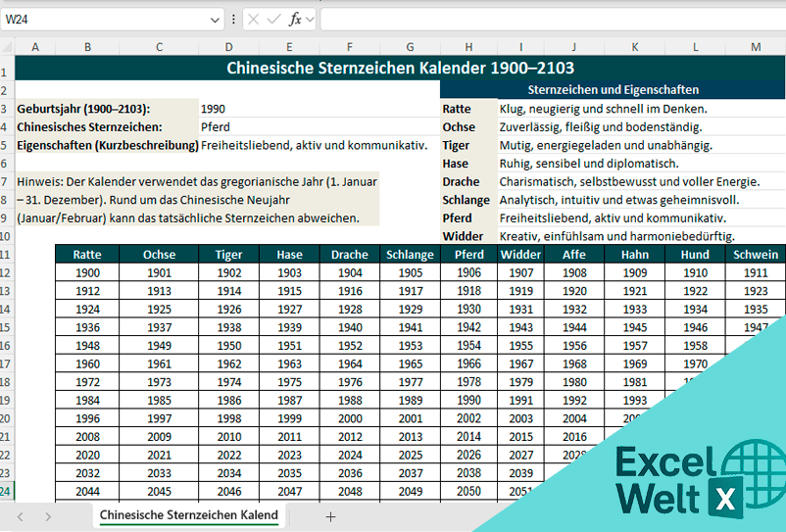Select row header 11
Viewport: 786px width, 532px height.
[x=7, y=255]
